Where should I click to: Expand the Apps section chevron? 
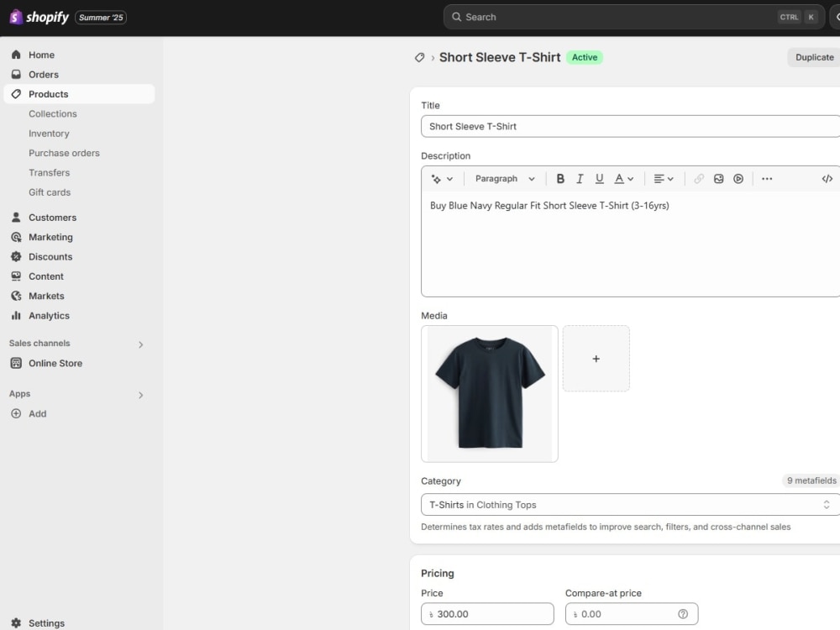coord(141,395)
